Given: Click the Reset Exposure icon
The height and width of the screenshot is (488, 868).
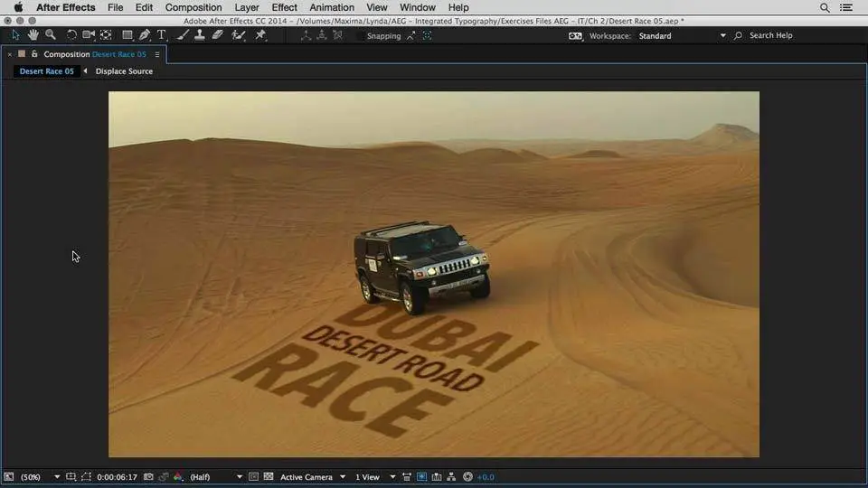Looking at the screenshot, I should point(467,477).
